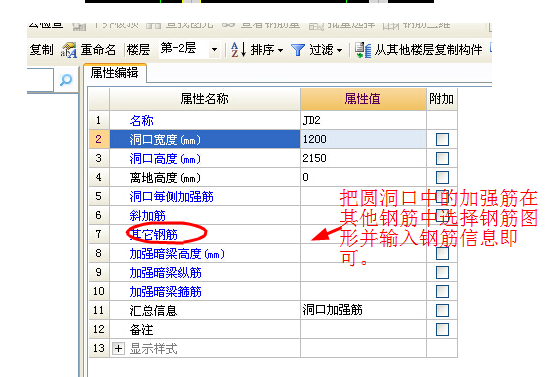Tick the 加强暗梁纵筋 附加 checkbox
Viewport: 555px width, 377px height.
coord(442,273)
